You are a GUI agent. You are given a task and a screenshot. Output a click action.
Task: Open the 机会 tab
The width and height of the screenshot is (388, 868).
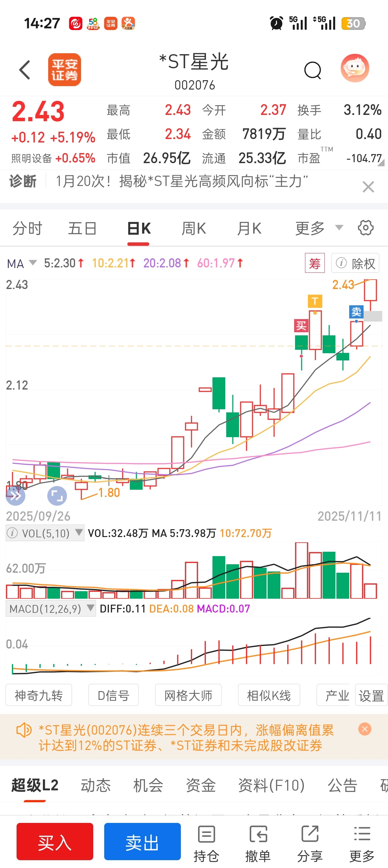pyautogui.click(x=148, y=785)
